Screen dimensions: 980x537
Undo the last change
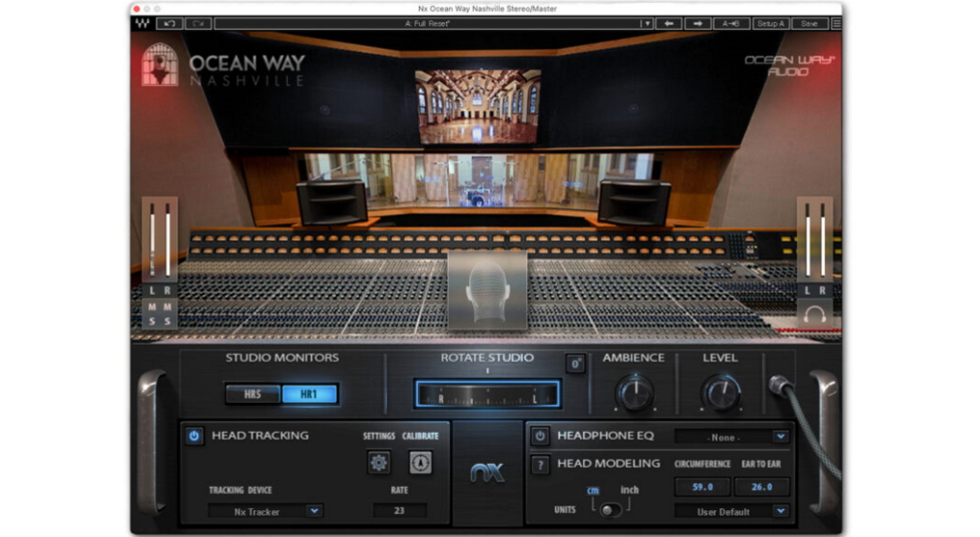[x=169, y=24]
